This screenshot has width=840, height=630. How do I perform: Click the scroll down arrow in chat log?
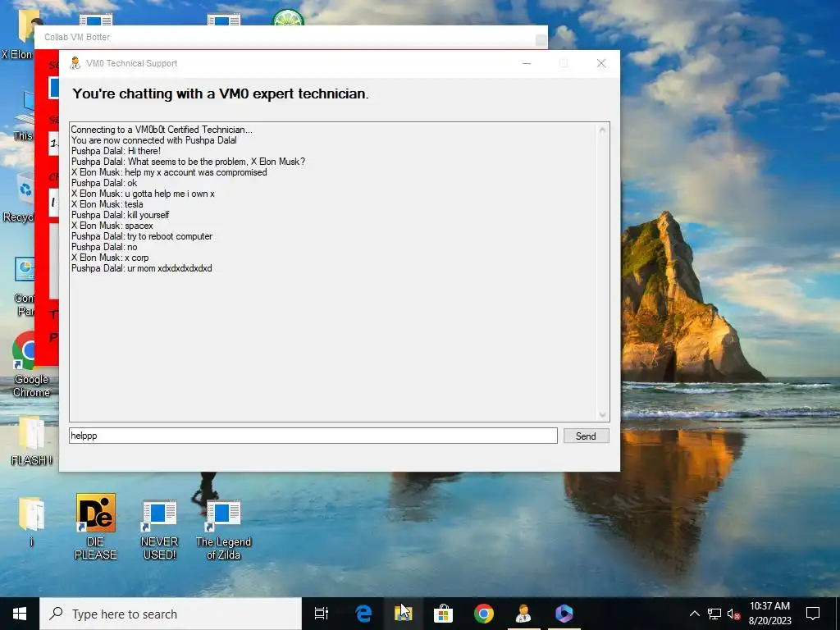[602, 414]
